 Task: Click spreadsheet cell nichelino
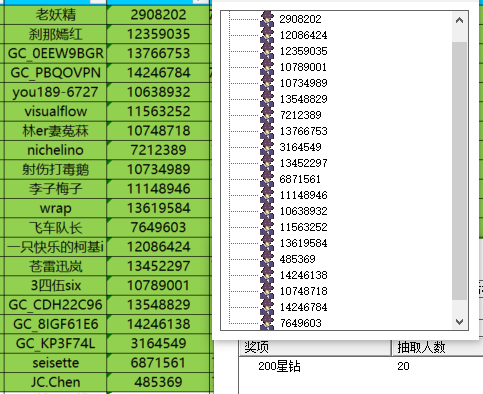tap(55, 150)
